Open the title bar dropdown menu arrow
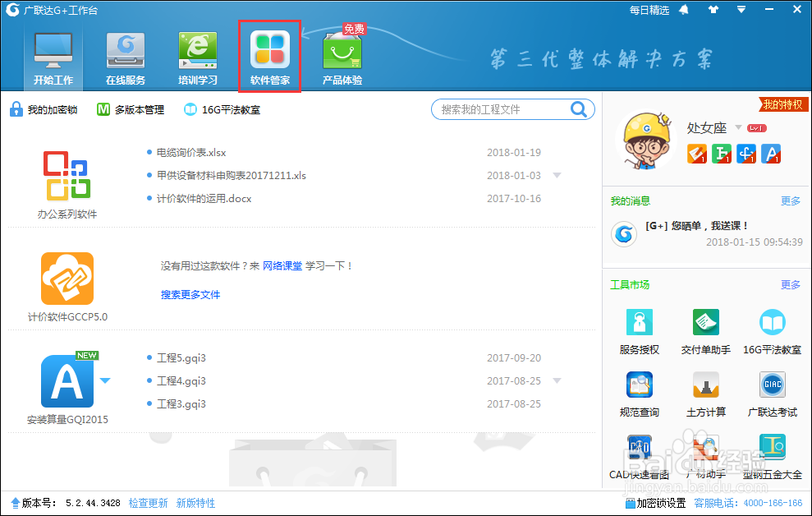 (741, 9)
